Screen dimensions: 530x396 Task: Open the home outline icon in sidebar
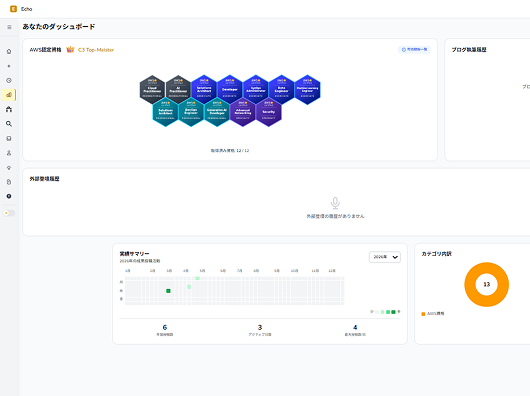[x=9, y=51]
